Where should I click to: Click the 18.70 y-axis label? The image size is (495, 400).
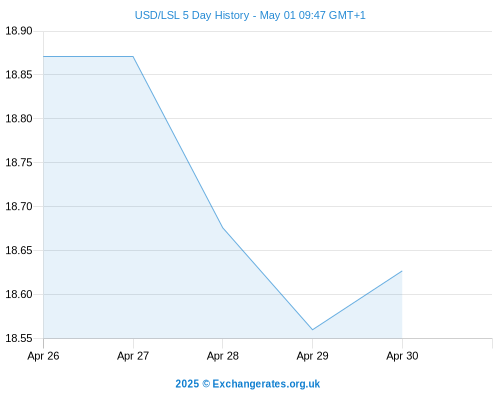coord(19,206)
